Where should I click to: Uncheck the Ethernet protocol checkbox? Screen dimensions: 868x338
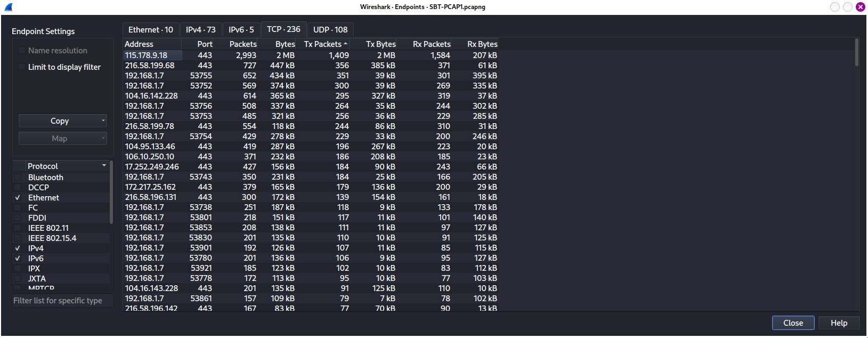coord(18,198)
